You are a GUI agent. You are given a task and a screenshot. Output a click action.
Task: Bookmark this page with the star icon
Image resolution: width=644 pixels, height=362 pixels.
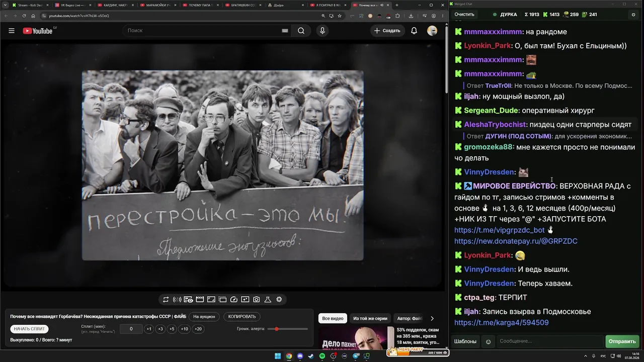point(340,16)
